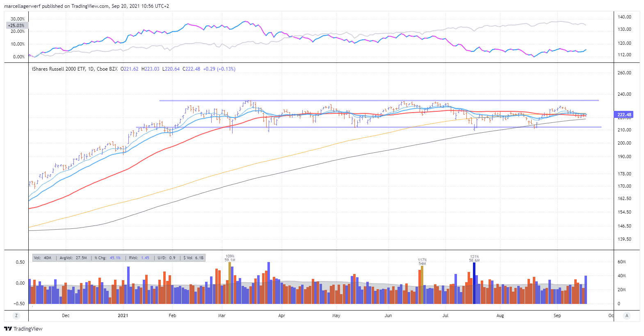The height and width of the screenshot is (336, 644).
Task: Click the 162.50 price axis label
Action: click(x=624, y=198)
